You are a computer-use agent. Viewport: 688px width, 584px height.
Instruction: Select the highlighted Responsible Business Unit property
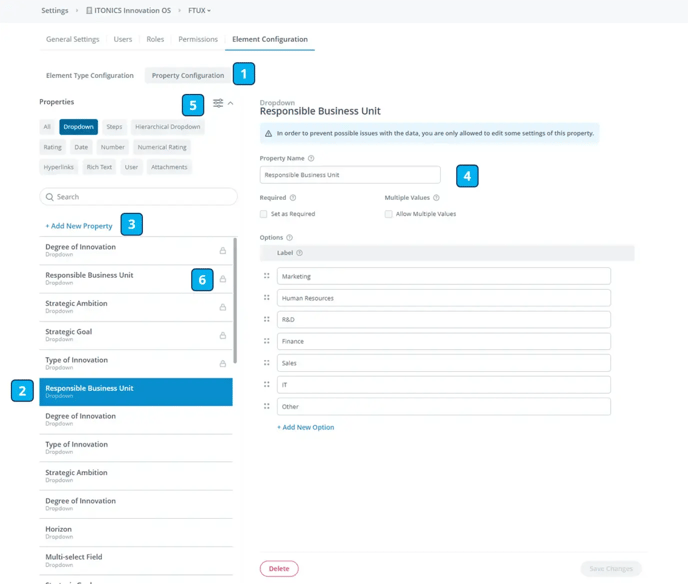coord(136,392)
